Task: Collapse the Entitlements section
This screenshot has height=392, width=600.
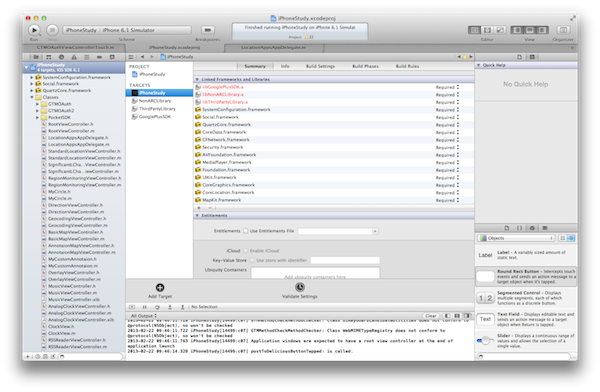Action: (x=197, y=216)
